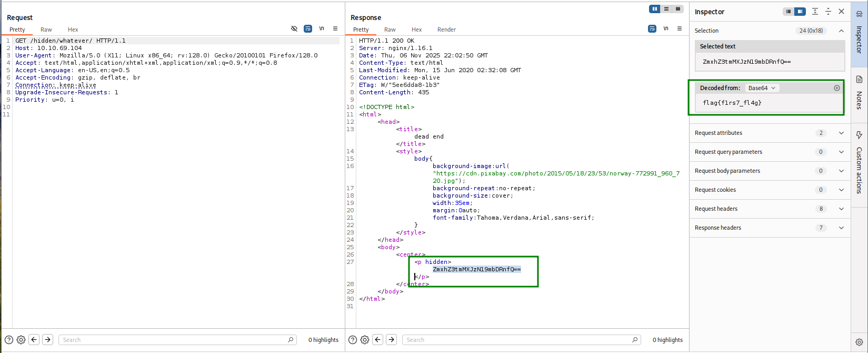Open Inspector side tab icon
The image size is (868, 353).
pyautogui.click(x=859, y=14)
